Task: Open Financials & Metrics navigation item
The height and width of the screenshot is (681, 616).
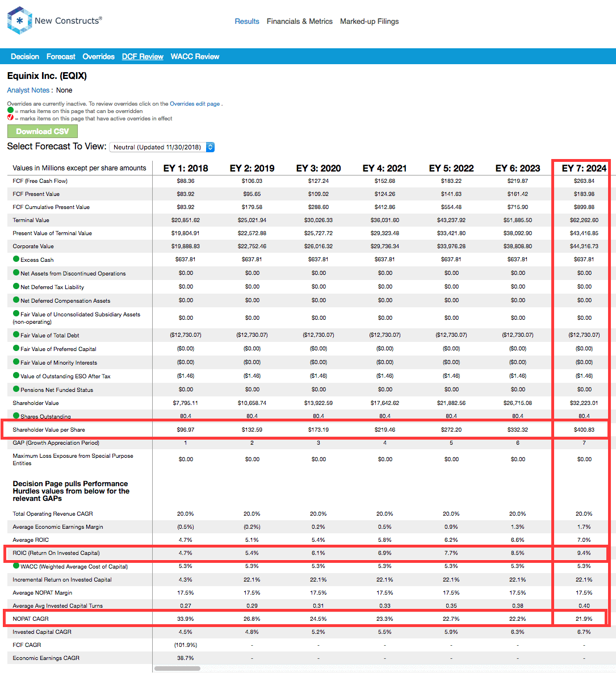Action: pos(300,21)
